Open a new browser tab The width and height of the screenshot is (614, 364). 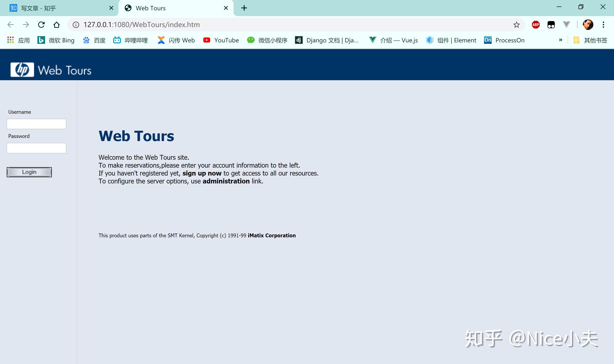pyautogui.click(x=244, y=8)
